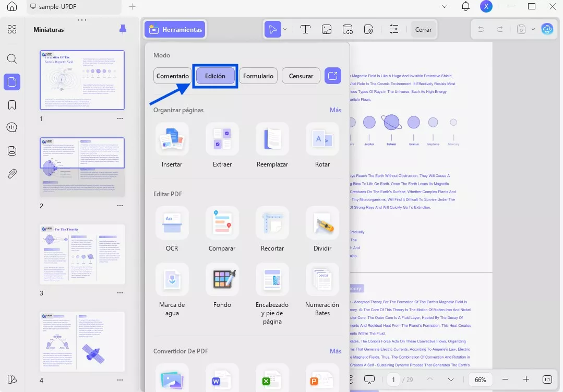Expand the title bar dropdown chevron
Viewport: 563px width, 392px height.
click(x=445, y=6)
